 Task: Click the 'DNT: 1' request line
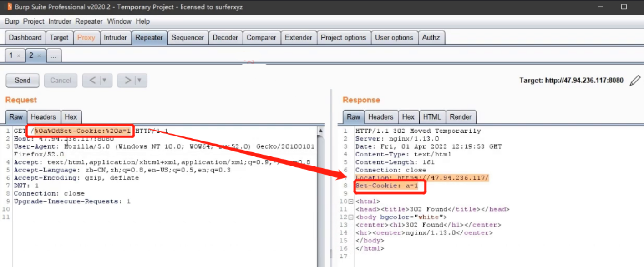(x=26, y=186)
